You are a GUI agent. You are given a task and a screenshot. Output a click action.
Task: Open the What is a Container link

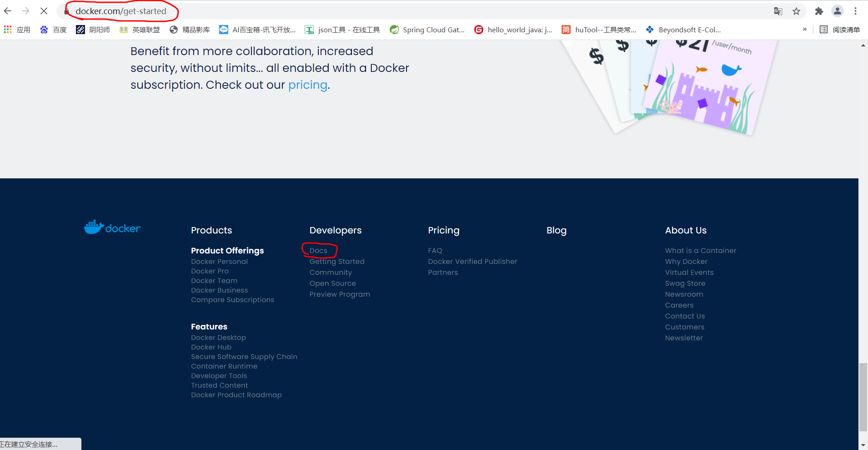(x=701, y=251)
